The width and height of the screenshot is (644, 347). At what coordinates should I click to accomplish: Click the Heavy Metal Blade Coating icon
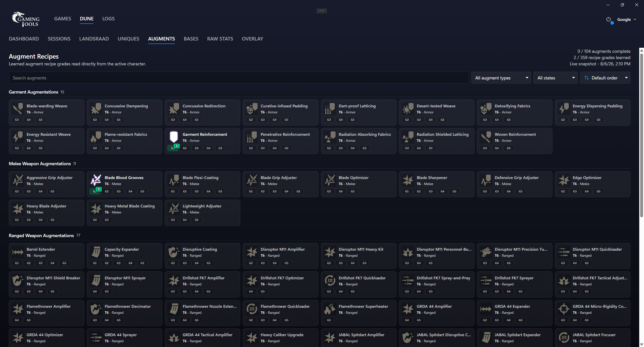(96, 209)
